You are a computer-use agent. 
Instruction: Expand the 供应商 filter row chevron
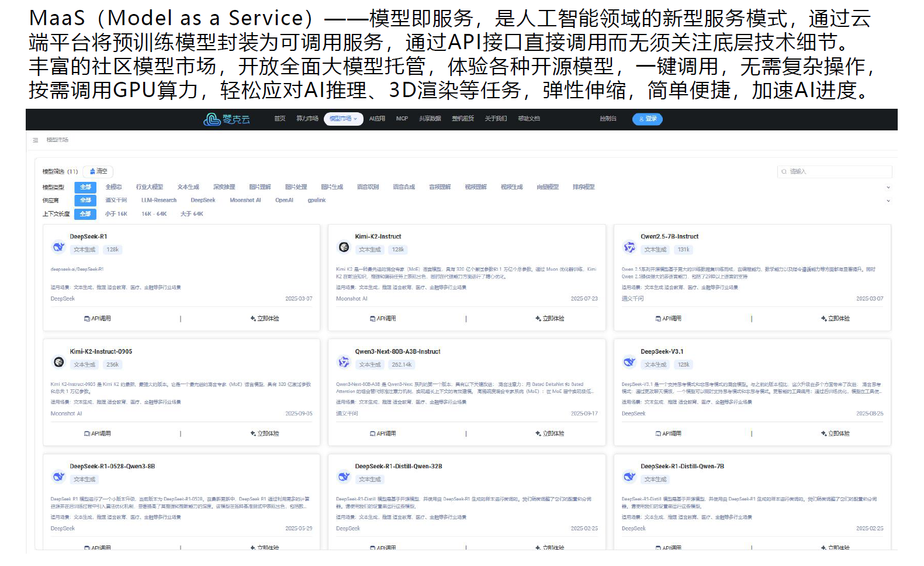[888, 201]
